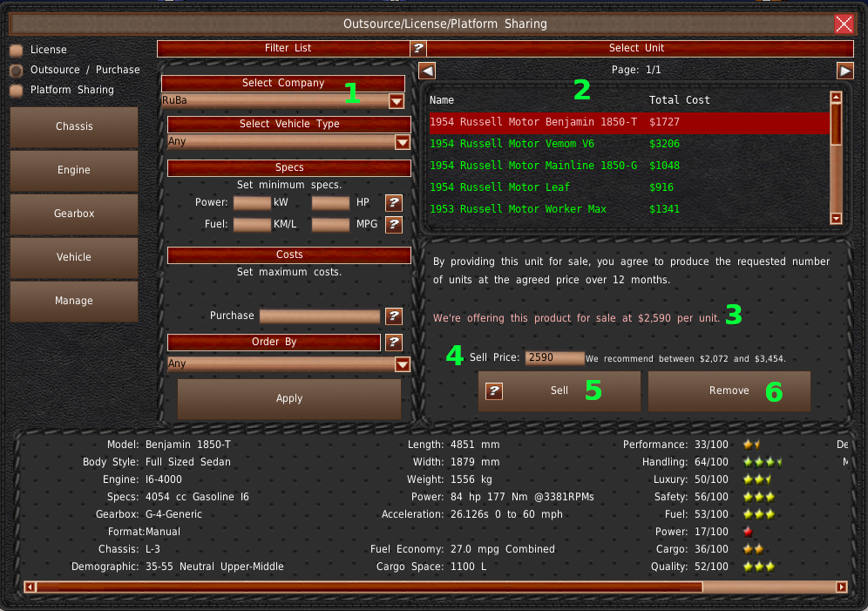Select the License radio option

17,51
